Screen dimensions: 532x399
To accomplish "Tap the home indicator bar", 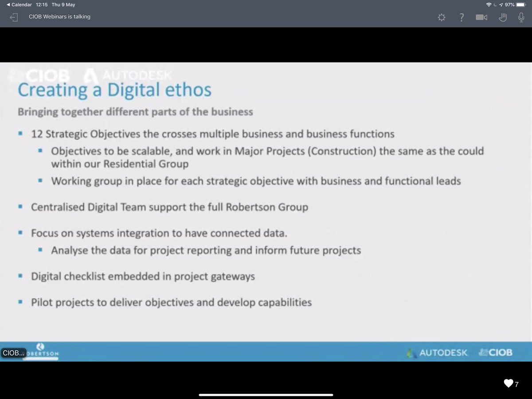I will (266, 395).
